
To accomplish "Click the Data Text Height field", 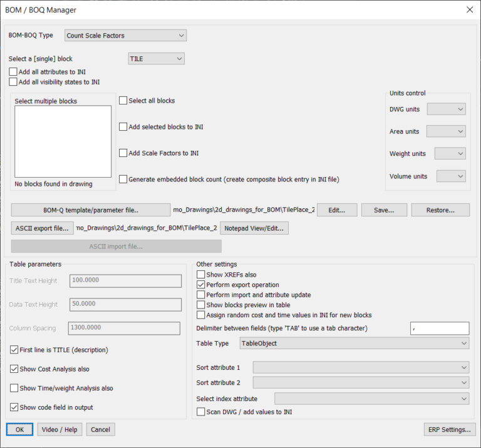I will click(125, 304).
